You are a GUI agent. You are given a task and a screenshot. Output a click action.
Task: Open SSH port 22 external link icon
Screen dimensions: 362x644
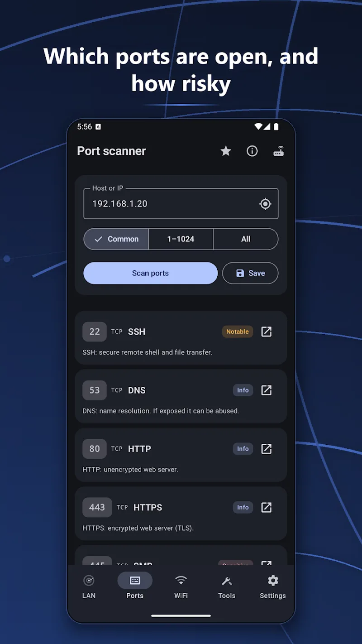click(x=267, y=332)
